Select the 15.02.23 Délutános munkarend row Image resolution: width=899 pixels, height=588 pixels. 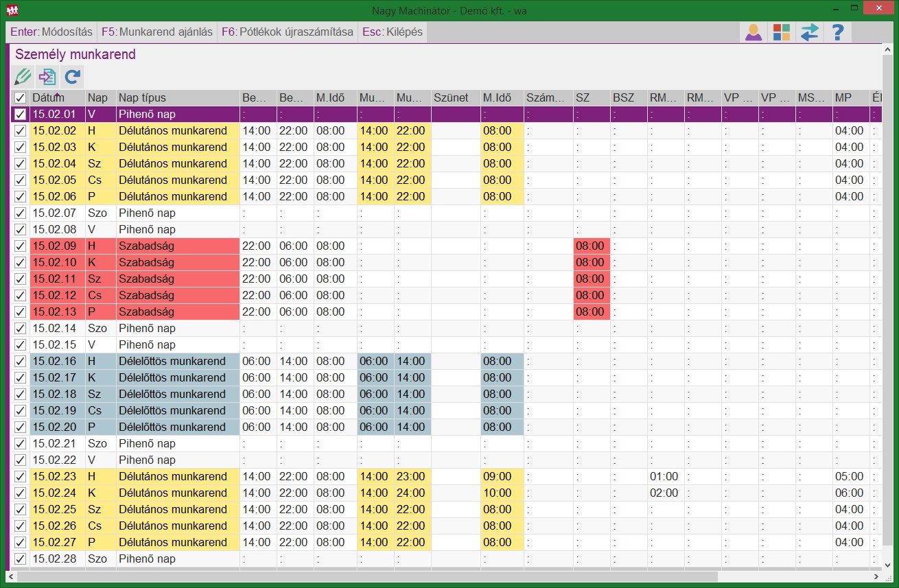(x=172, y=477)
